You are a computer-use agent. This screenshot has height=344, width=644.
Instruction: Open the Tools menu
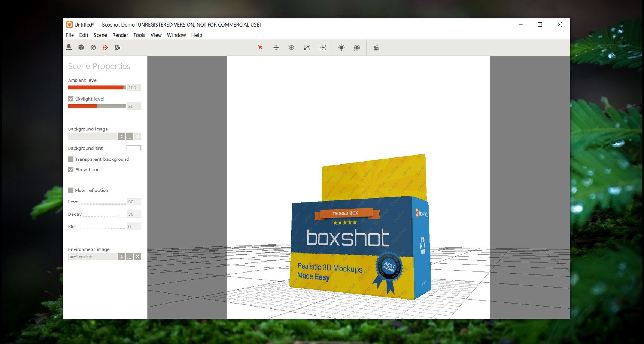pos(139,35)
